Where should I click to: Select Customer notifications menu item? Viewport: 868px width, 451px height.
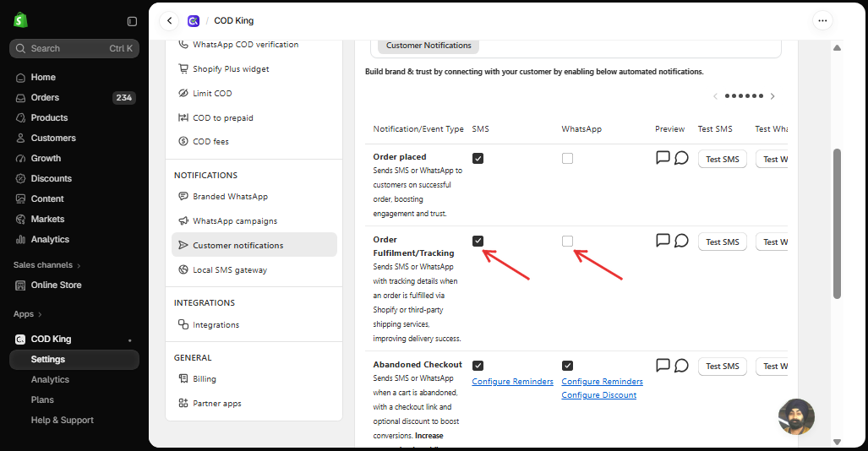(x=254, y=245)
